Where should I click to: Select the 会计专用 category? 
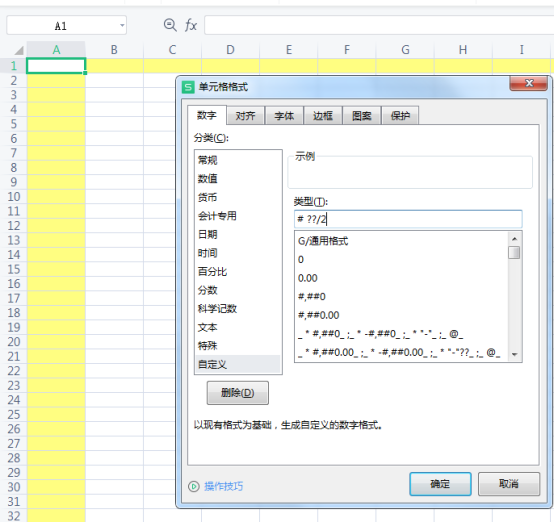pyautogui.click(x=238, y=216)
